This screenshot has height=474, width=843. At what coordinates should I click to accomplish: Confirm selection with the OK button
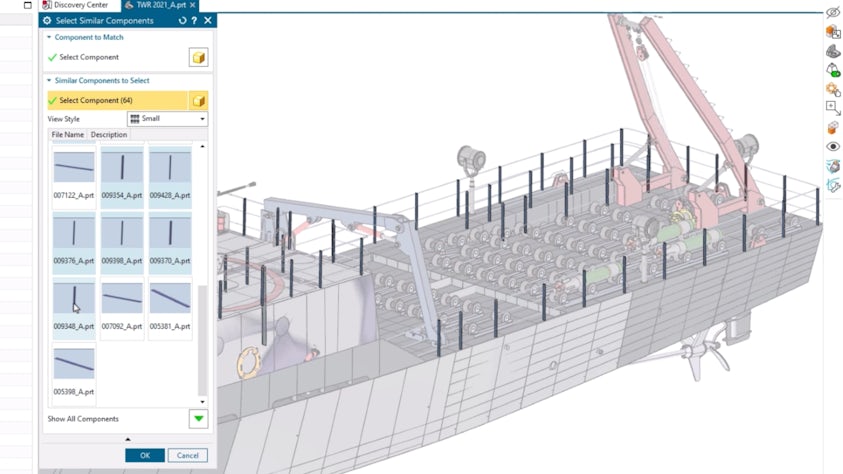point(145,455)
